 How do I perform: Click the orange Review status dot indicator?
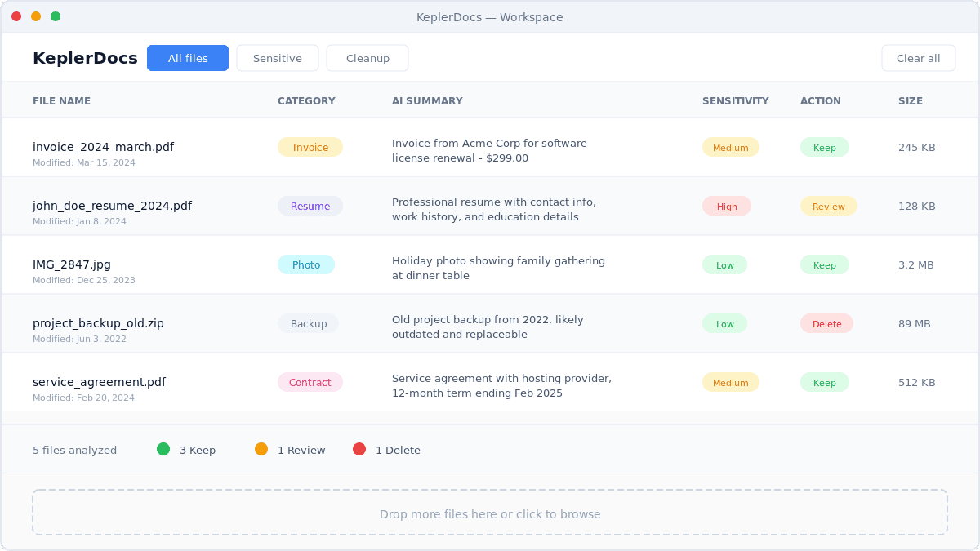(262, 450)
